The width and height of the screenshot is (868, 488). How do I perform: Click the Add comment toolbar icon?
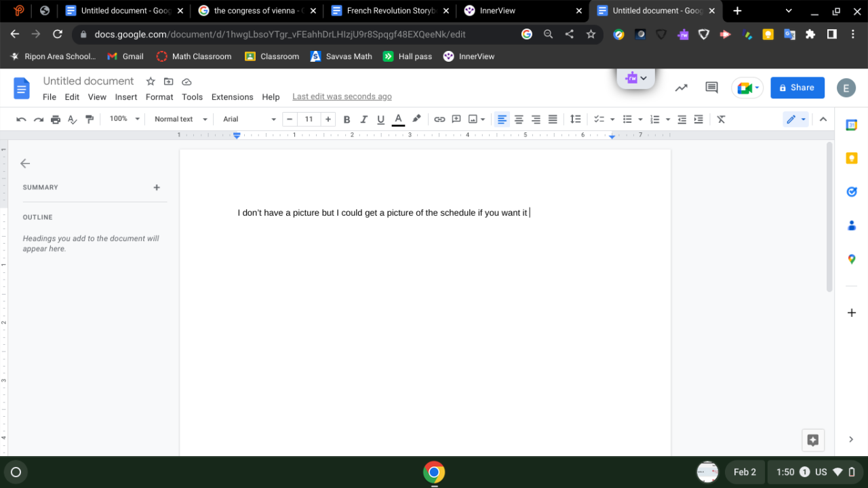[456, 119]
